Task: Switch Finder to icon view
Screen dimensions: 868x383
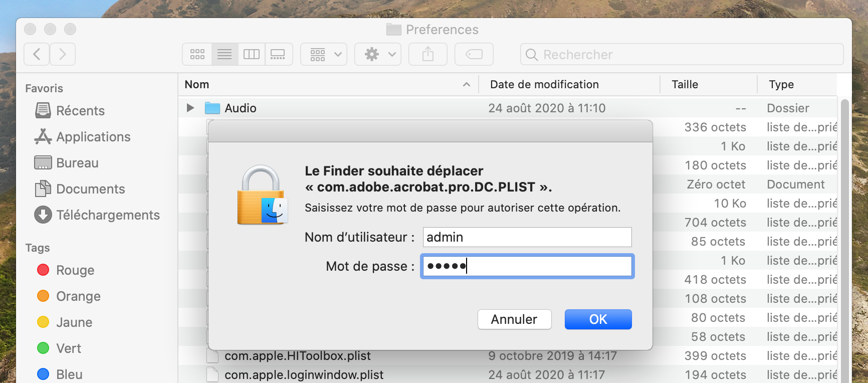Action: (197, 54)
